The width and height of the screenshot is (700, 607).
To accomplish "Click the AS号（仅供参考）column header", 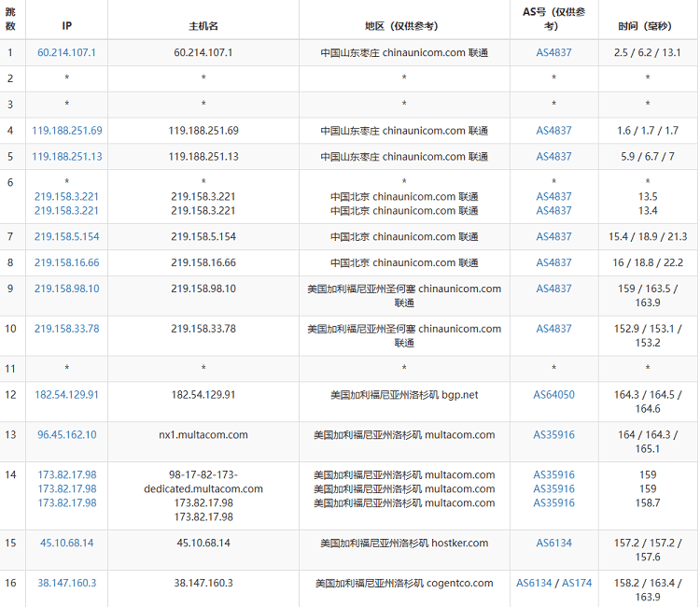I will [x=554, y=20].
